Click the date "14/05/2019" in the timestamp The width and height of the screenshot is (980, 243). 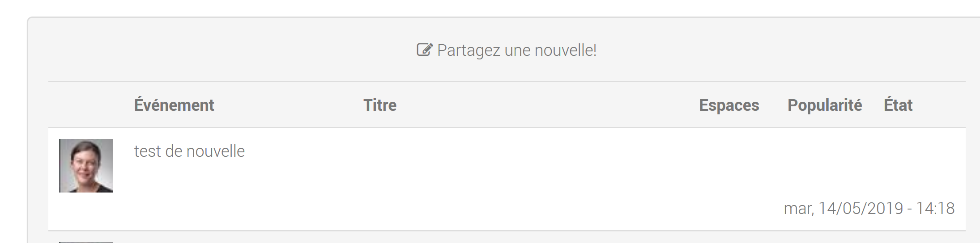[861, 209]
